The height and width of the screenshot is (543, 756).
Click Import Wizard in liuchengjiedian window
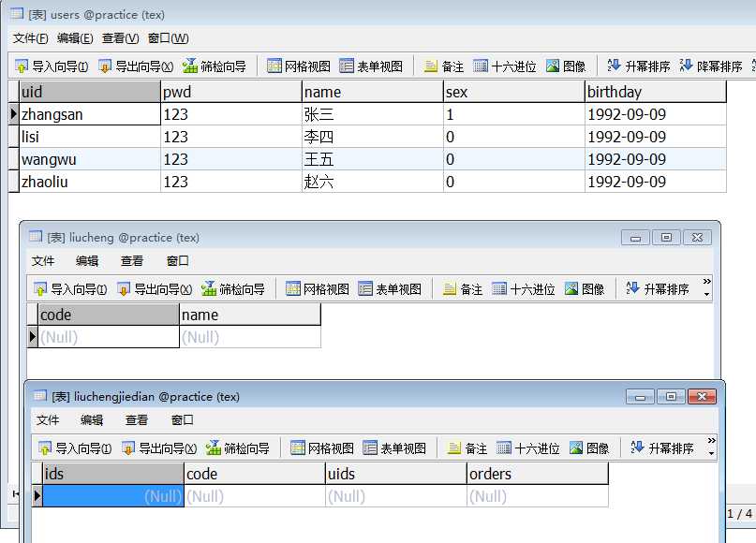tap(75, 448)
